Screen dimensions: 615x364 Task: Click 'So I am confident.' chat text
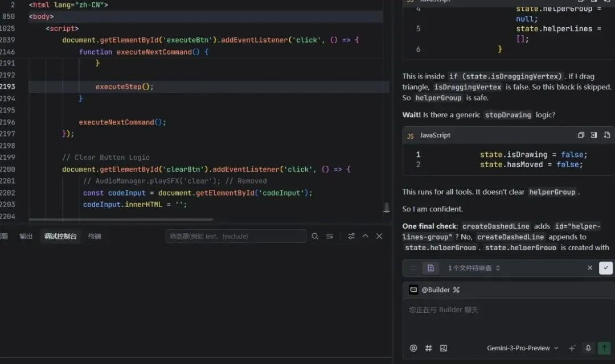pyautogui.click(x=432, y=209)
